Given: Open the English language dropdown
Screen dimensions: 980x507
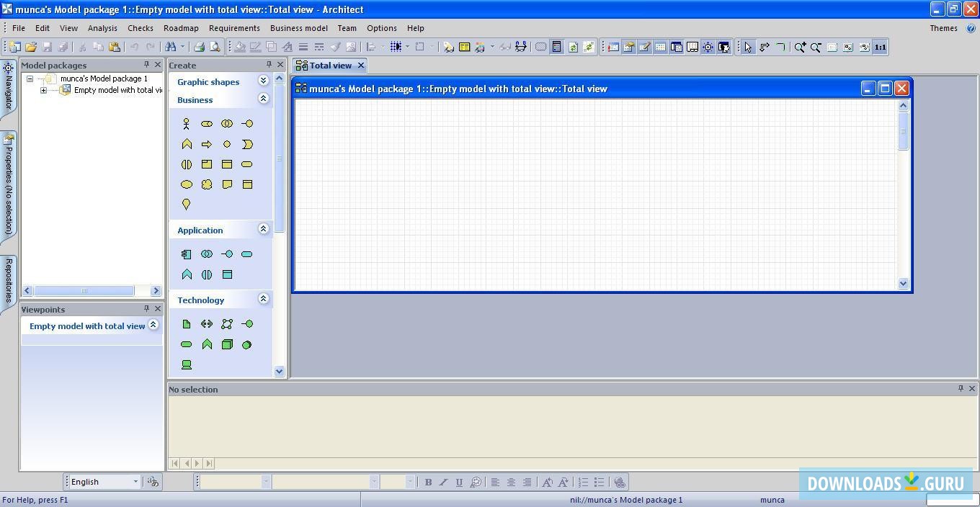Looking at the screenshot, I should (x=135, y=482).
